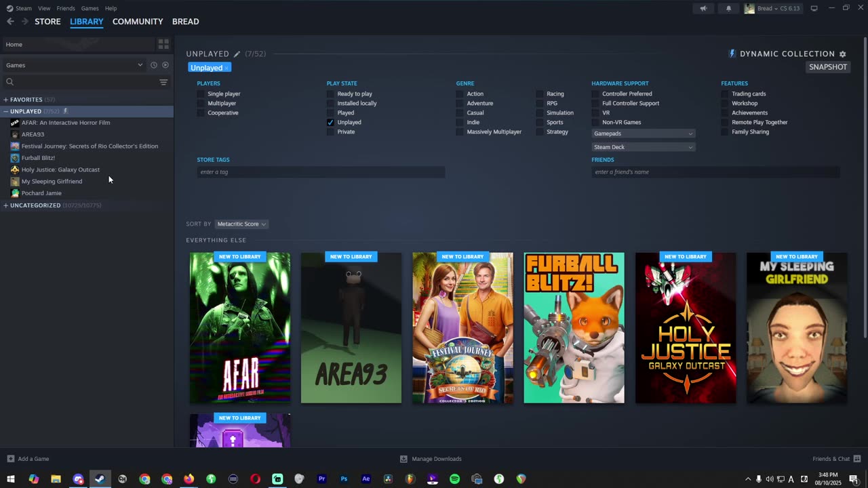Open the Bread profile tab
Screen dimensions: 868x488
tap(185, 22)
